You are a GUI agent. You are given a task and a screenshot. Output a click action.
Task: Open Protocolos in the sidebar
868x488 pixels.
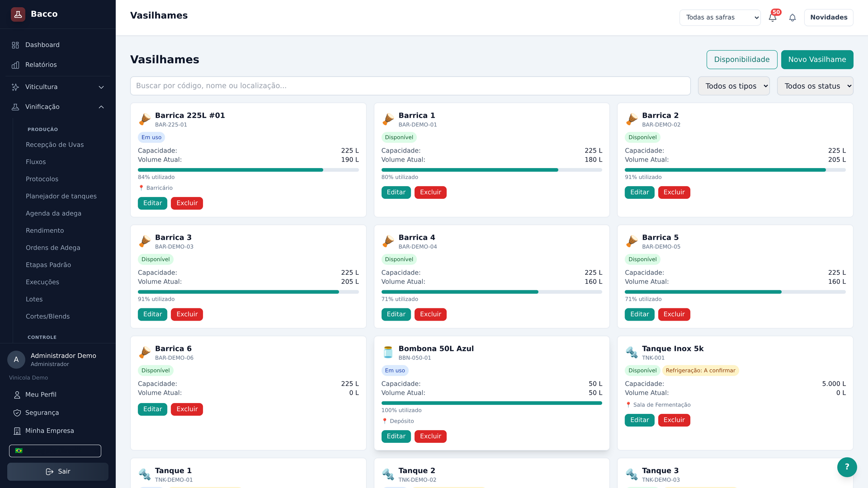42,179
